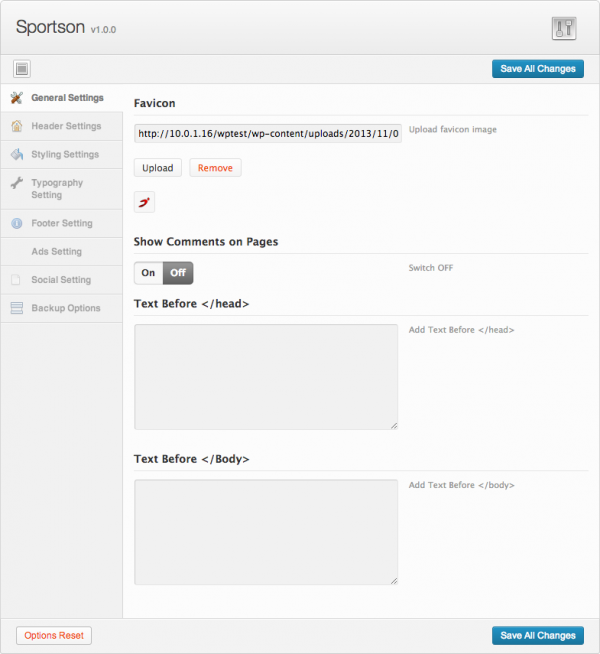
Task: Click the General Settings tools icon
Action: 16,98
